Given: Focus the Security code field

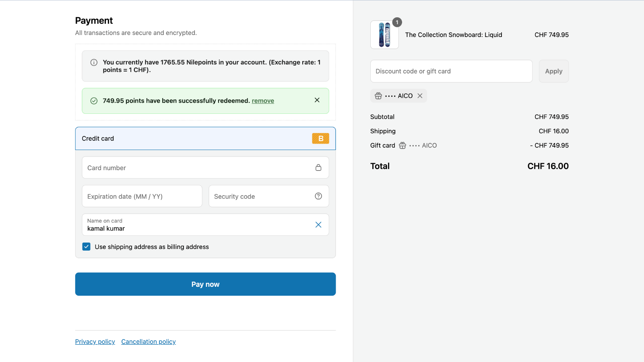Looking at the screenshot, I should (269, 196).
